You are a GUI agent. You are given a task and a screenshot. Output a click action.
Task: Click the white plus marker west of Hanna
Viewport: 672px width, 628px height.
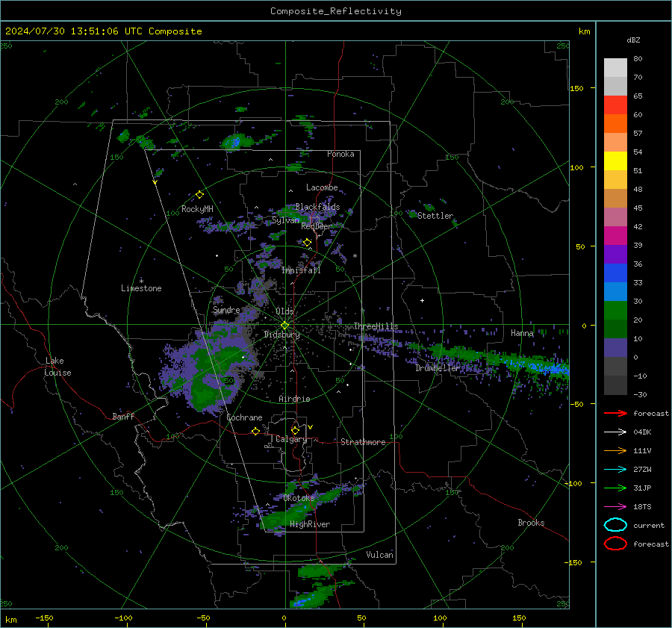pyautogui.click(x=422, y=300)
